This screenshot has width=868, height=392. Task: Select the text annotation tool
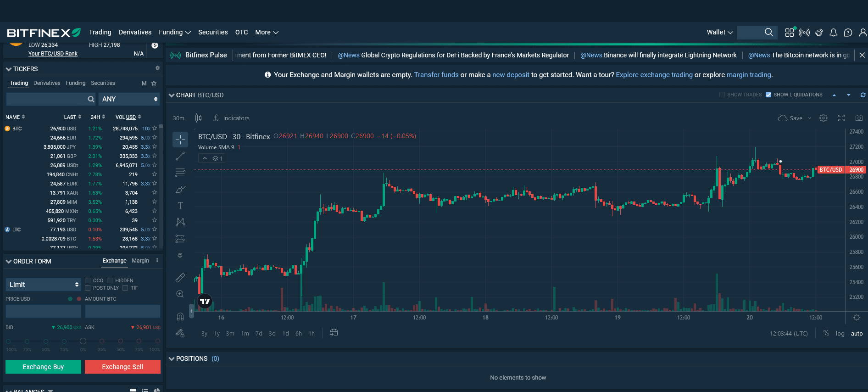point(180,206)
